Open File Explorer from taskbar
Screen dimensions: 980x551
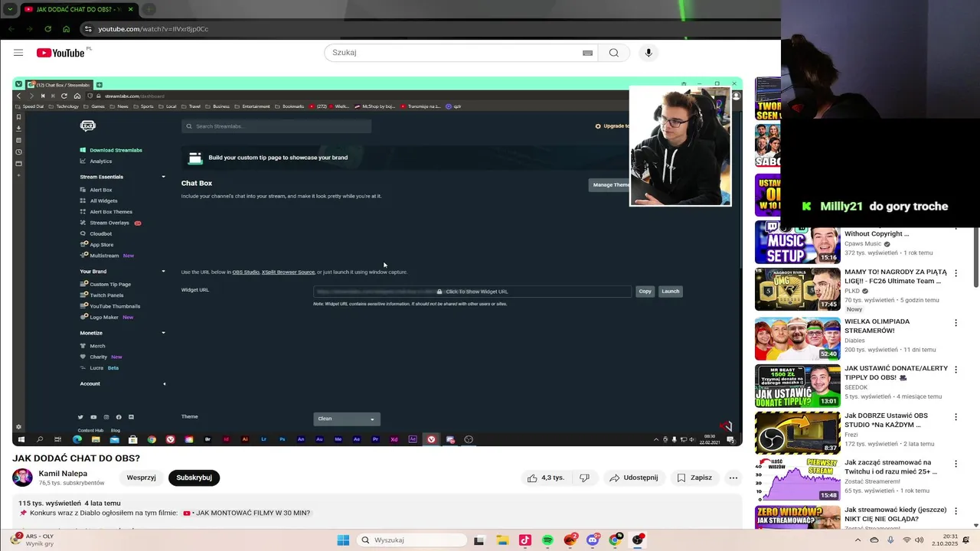click(502, 540)
